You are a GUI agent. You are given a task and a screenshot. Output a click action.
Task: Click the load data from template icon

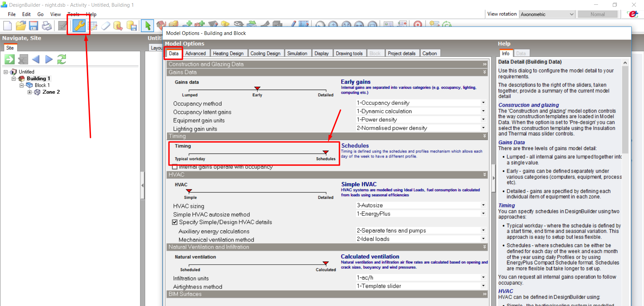click(118, 26)
